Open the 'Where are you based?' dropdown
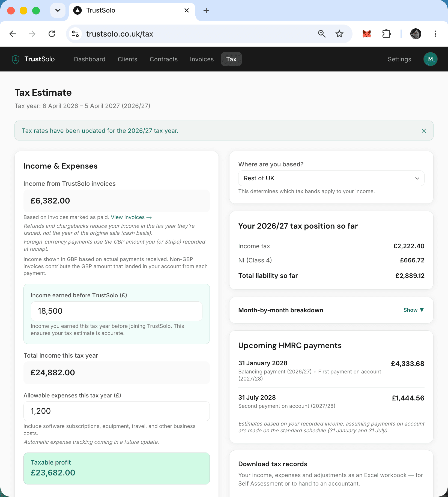The height and width of the screenshot is (497, 448). [331, 178]
